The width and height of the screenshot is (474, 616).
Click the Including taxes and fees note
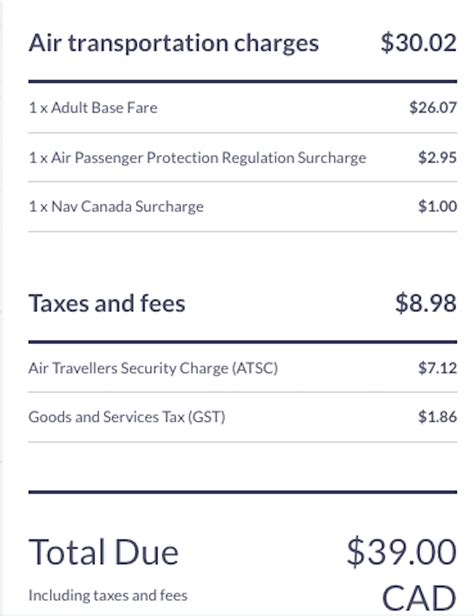point(108,596)
